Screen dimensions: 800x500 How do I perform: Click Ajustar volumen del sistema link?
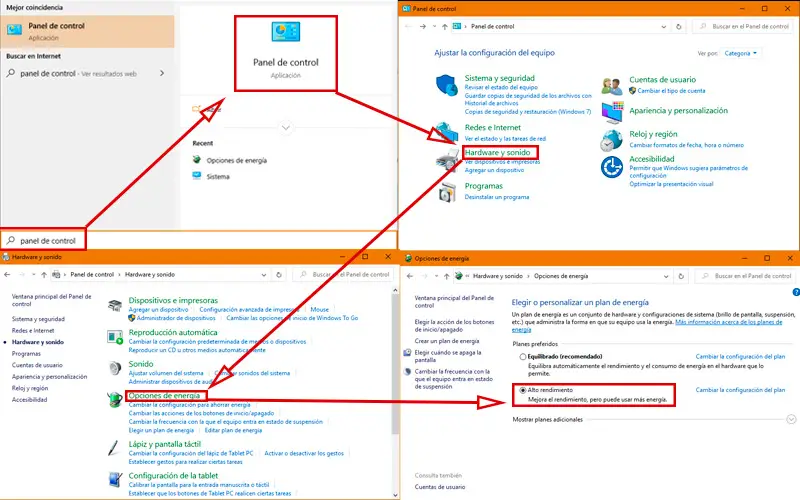[x=166, y=373]
